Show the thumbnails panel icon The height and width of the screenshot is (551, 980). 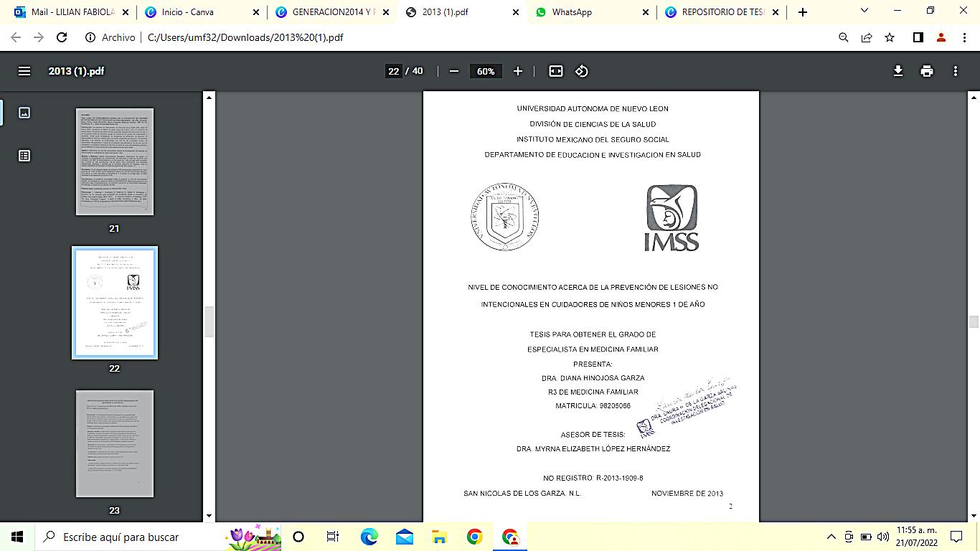[x=24, y=113]
